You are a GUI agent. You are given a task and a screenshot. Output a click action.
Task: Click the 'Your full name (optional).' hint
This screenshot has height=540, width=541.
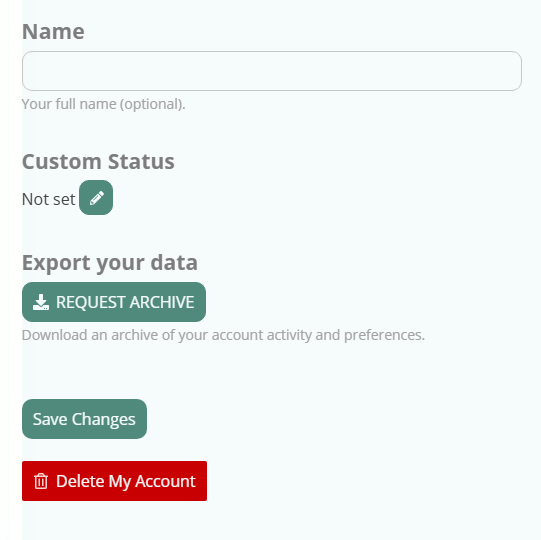click(x=104, y=104)
